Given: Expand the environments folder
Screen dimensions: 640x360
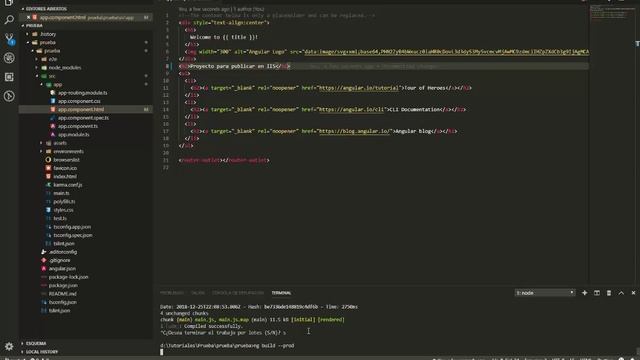Looking at the screenshot, I should coord(68,151).
